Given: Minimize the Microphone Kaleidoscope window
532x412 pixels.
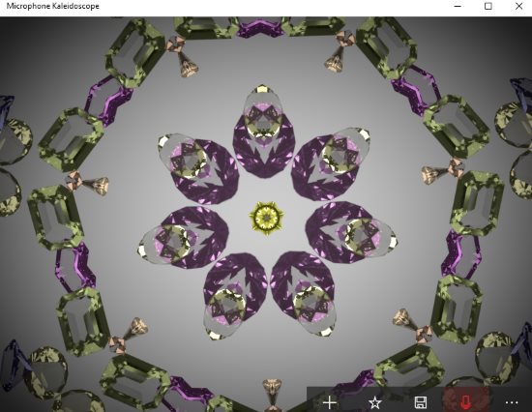Looking at the screenshot, I should coord(458,6).
